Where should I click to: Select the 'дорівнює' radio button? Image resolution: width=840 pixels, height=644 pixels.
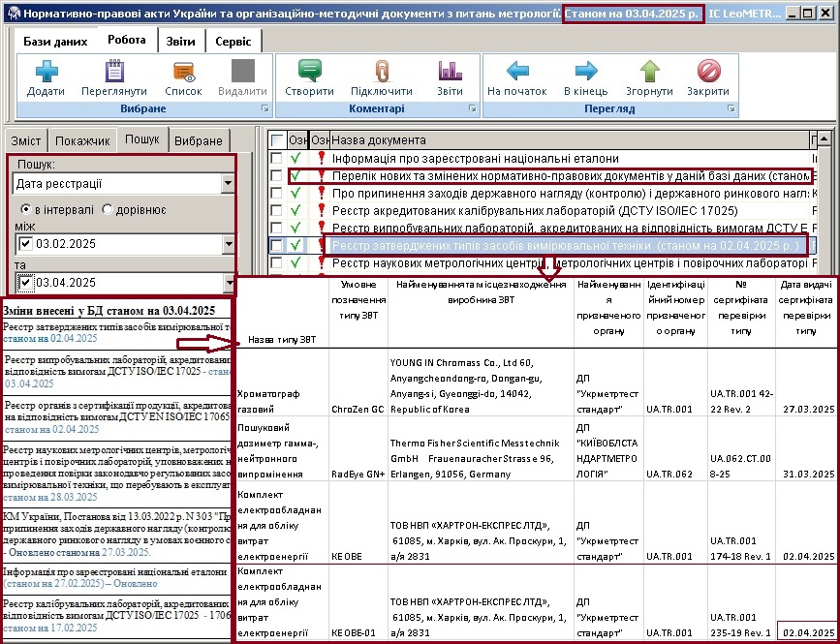tap(108, 209)
